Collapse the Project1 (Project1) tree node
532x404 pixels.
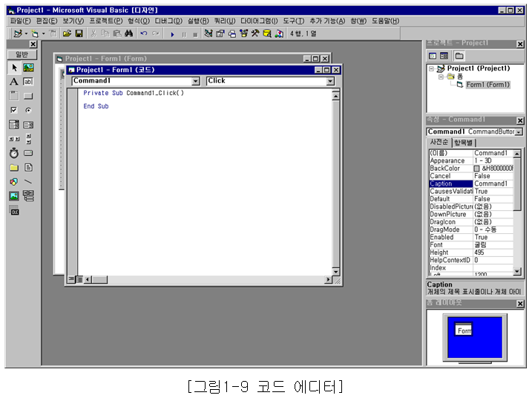pyautogui.click(x=431, y=69)
